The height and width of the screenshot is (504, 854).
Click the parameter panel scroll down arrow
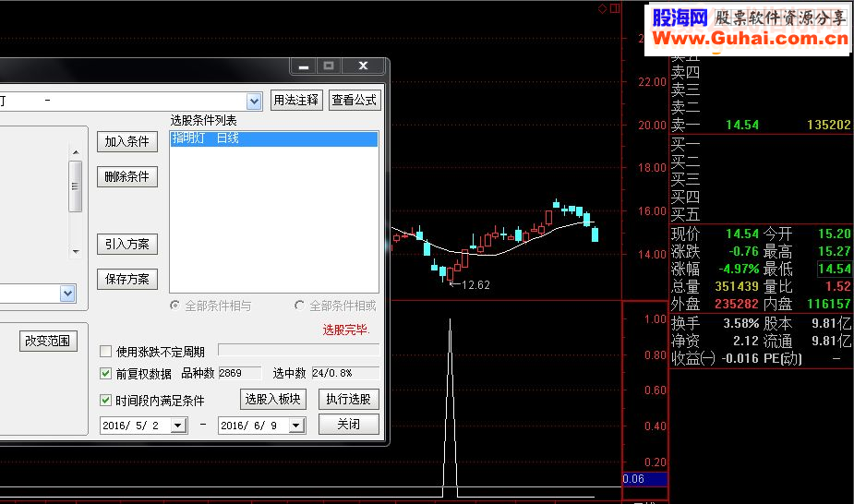coord(76,252)
